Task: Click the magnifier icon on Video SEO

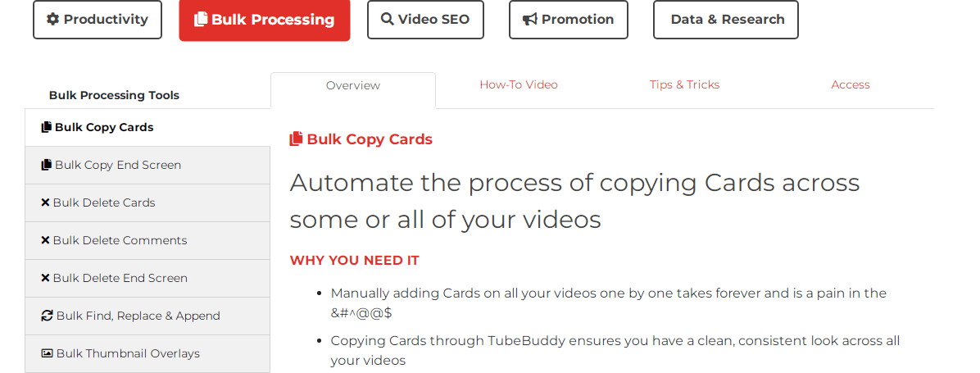Action: [x=388, y=20]
